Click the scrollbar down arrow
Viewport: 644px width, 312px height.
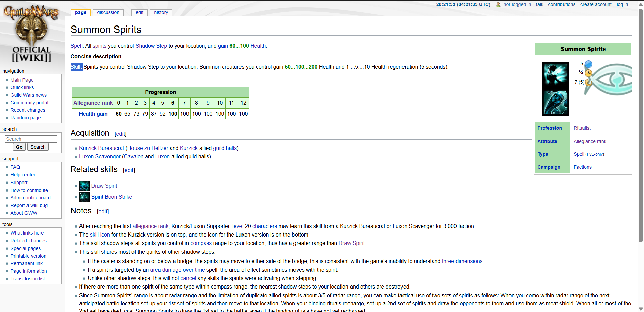pos(641,309)
